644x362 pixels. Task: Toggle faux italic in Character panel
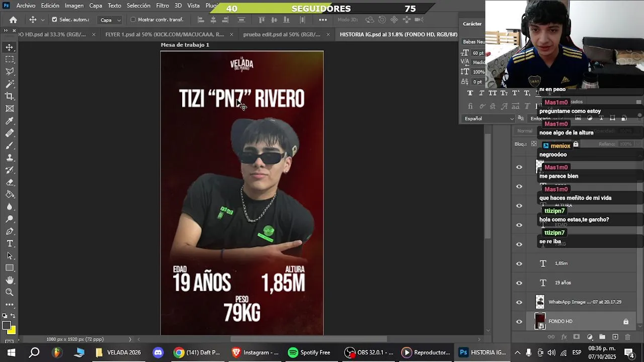[481, 93]
